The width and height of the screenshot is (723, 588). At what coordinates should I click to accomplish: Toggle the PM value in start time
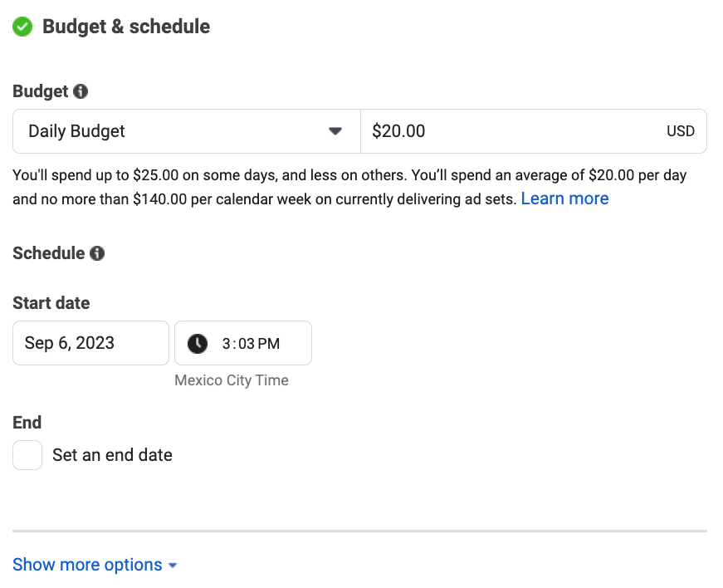[270, 344]
